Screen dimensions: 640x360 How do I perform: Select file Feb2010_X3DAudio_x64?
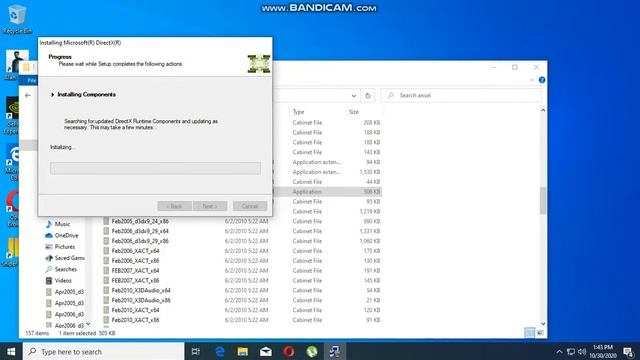point(141,290)
